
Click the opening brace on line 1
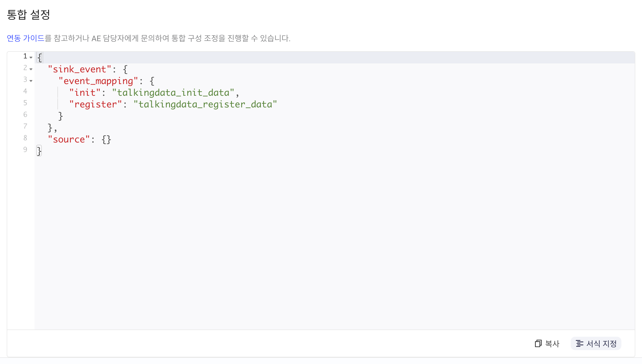[x=40, y=58]
